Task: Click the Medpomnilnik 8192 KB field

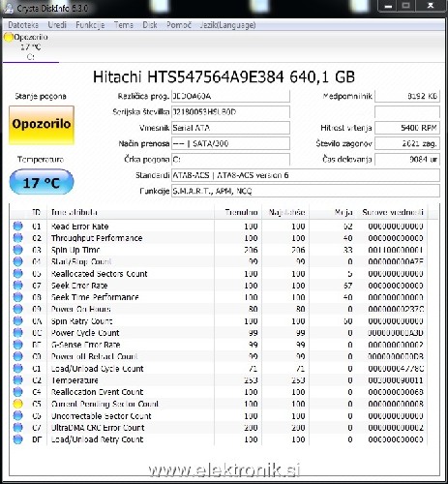Action: 407,96
